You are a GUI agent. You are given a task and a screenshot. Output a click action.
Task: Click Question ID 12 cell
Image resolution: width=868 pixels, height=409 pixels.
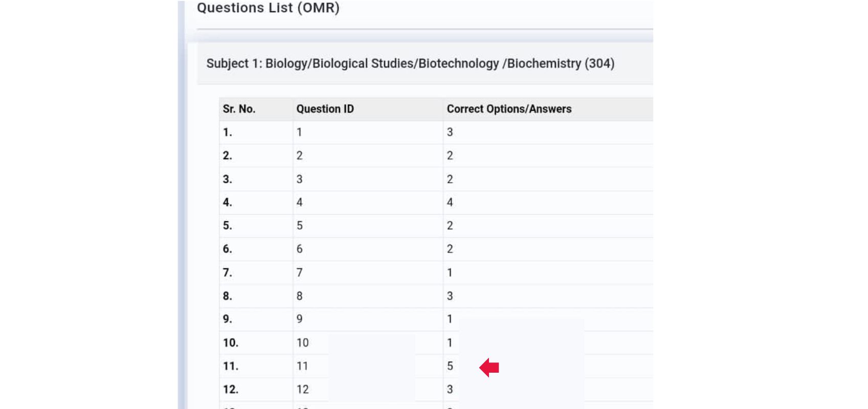point(302,390)
